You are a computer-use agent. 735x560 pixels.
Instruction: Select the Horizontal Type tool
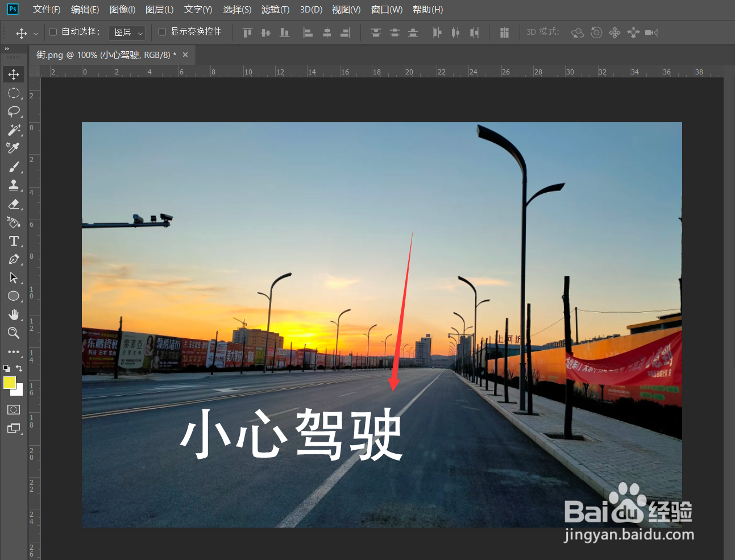14,241
